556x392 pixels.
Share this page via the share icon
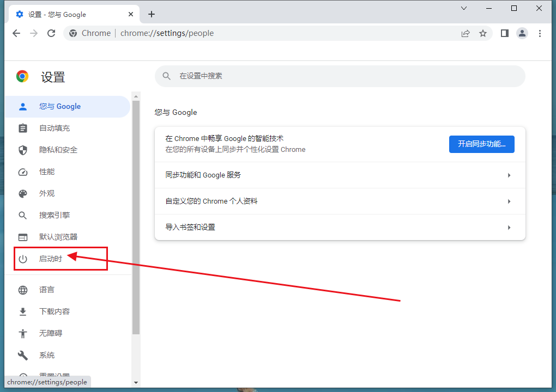[466, 33]
